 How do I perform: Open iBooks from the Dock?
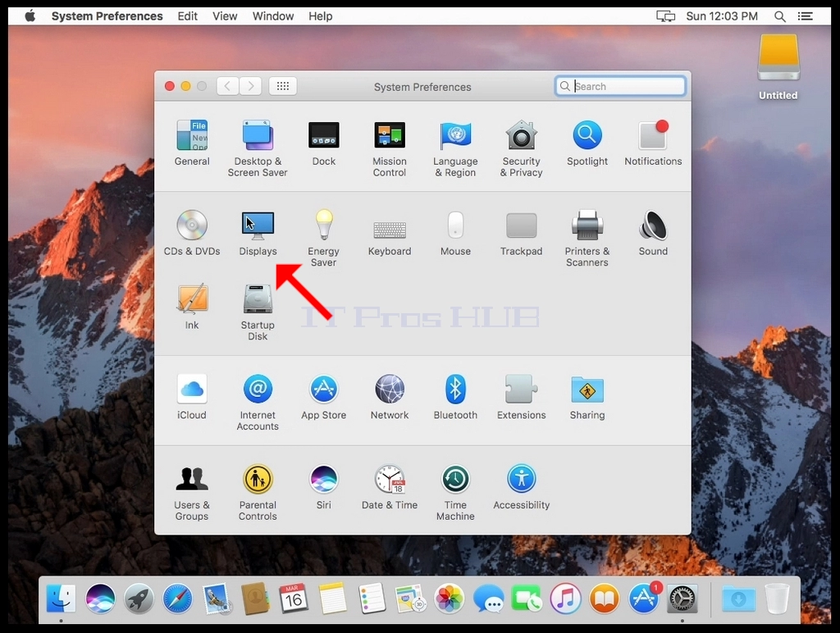click(x=605, y=599)
